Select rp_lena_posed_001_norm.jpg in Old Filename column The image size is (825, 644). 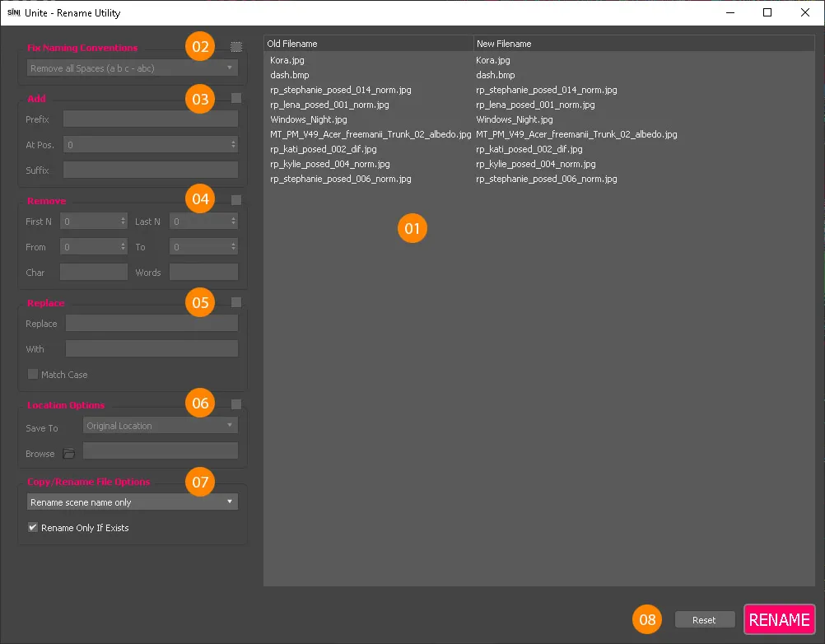tap(329, 105)
